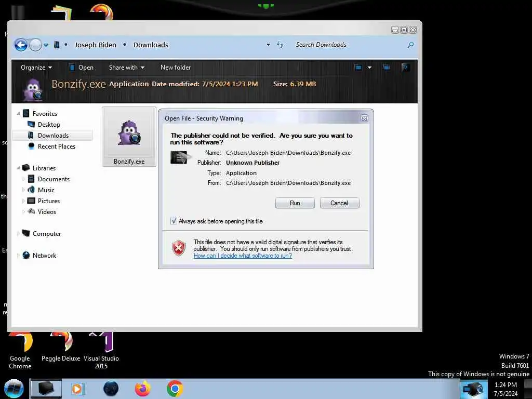Collapse the Libraries tree group
Screen dimensions: 532x399
click(18, 168)
